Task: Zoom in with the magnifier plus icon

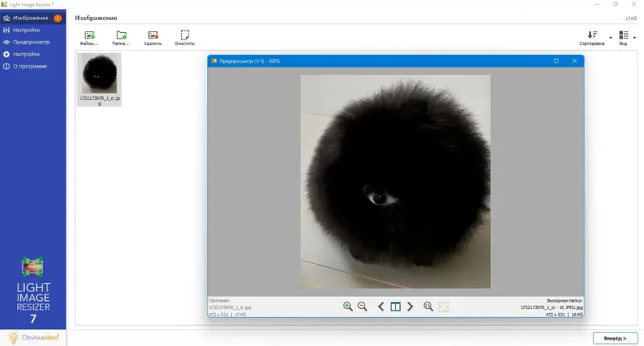Action: (x=348, y=307)
